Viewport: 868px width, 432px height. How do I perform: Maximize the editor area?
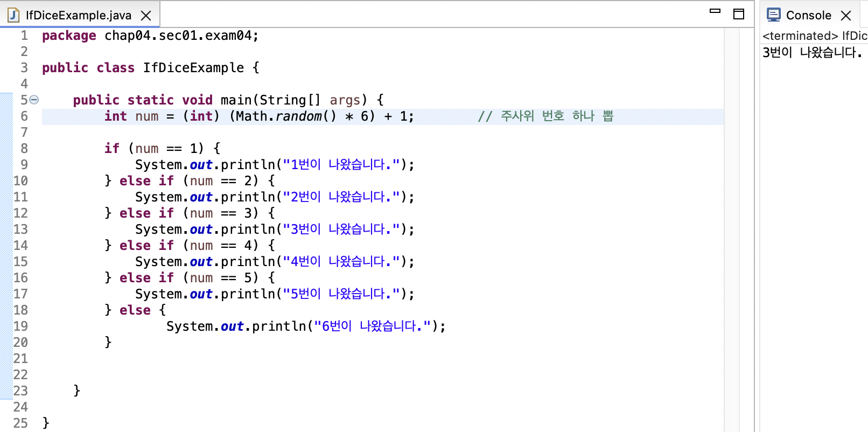coord(739,14)
